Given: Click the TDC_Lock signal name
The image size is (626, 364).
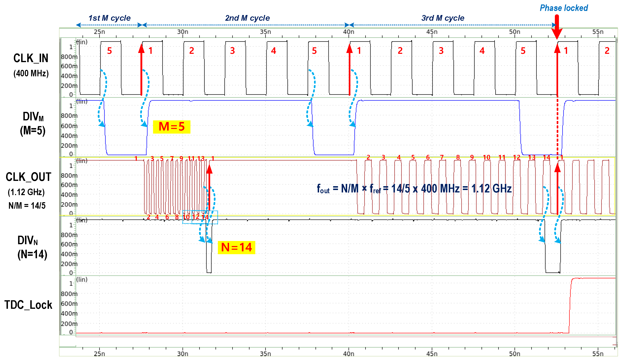Looking at the screenshot, I should click(28, 305).
